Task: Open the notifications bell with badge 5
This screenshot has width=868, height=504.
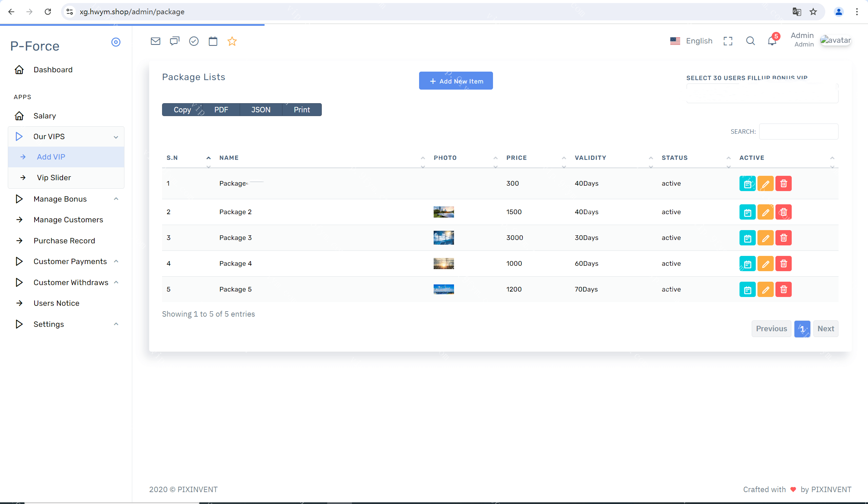Action: [x=772, y=41]
